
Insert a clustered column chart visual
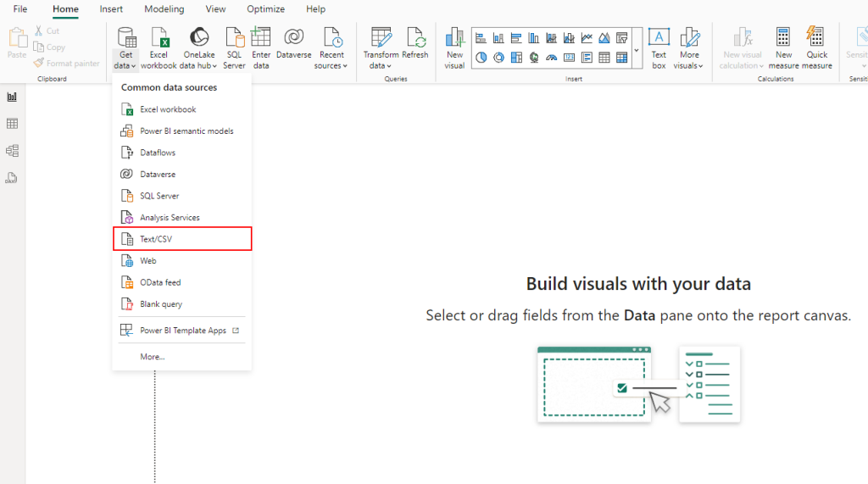tap(534, 38)
